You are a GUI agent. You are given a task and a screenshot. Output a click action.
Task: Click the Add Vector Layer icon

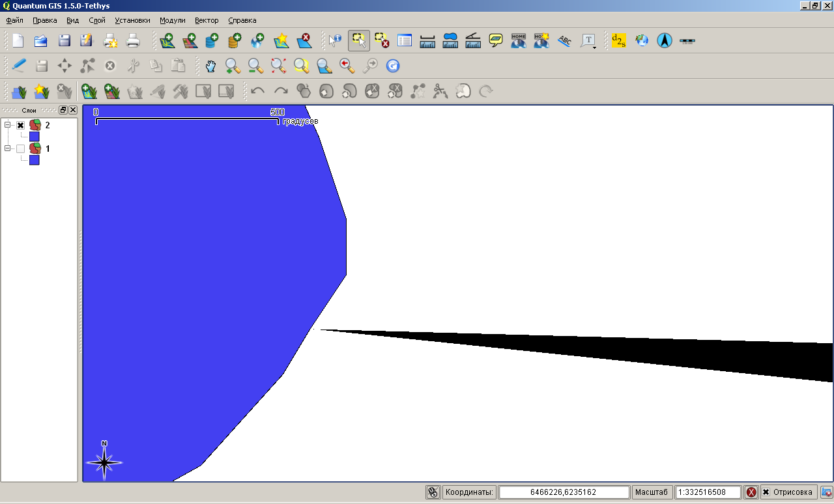167,41
